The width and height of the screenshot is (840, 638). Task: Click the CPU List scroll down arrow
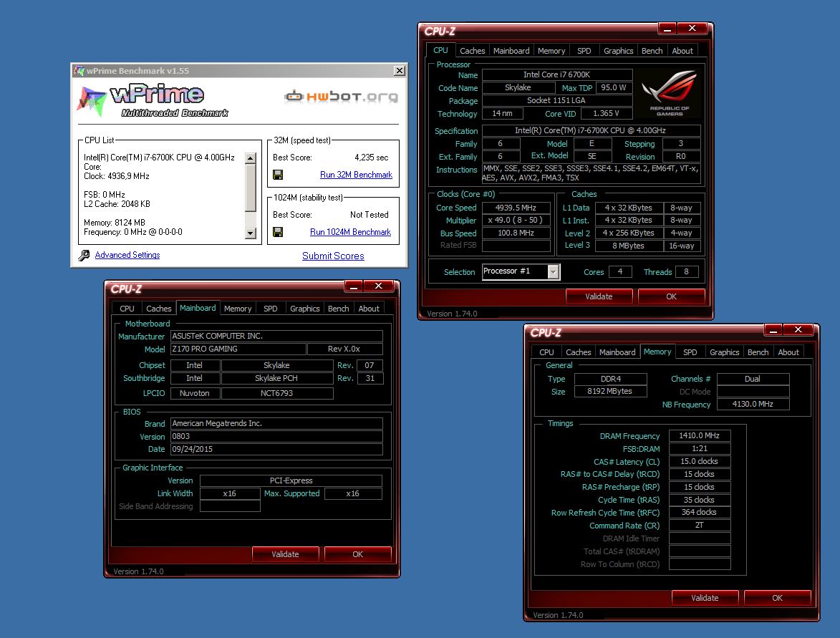250,233
